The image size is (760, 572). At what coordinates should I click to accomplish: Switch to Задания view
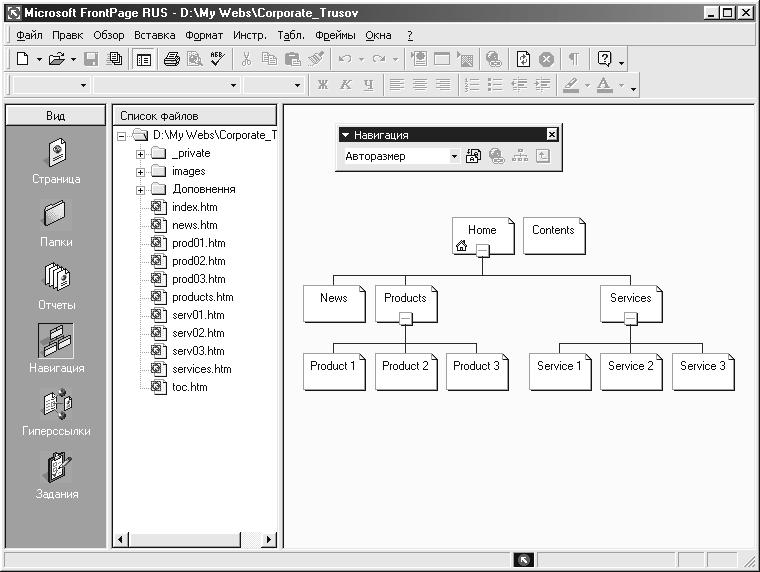(x=57, y=475)
